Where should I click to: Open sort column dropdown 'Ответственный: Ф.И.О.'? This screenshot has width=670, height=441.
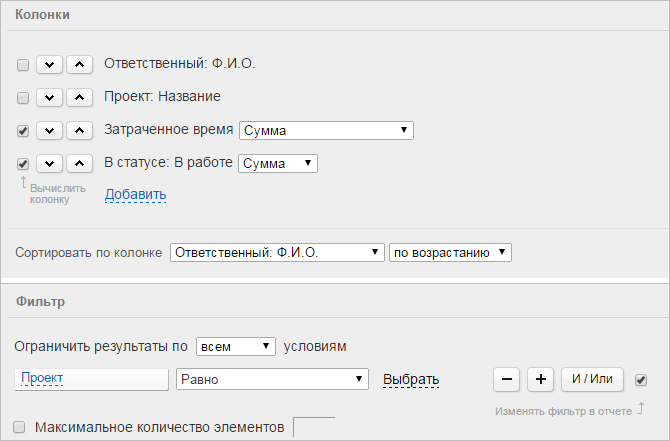[277, 253]
